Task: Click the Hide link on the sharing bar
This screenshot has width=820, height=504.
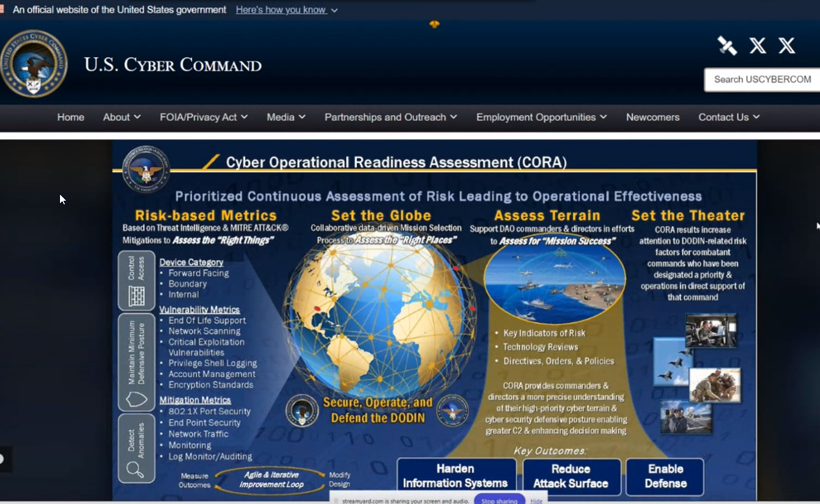Action: click(536, 500)
